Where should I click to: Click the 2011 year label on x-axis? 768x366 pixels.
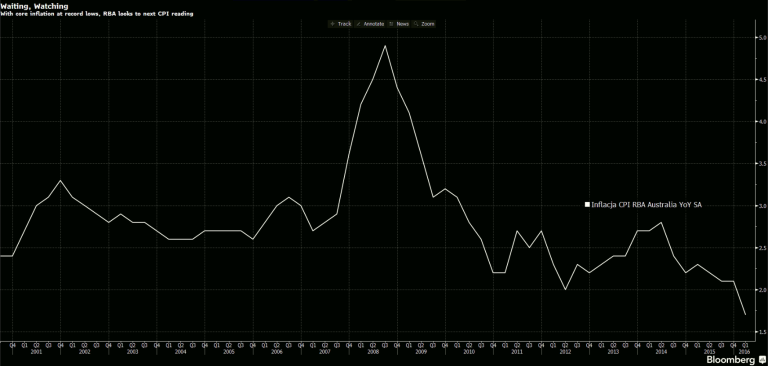click(x=517, y=351)
